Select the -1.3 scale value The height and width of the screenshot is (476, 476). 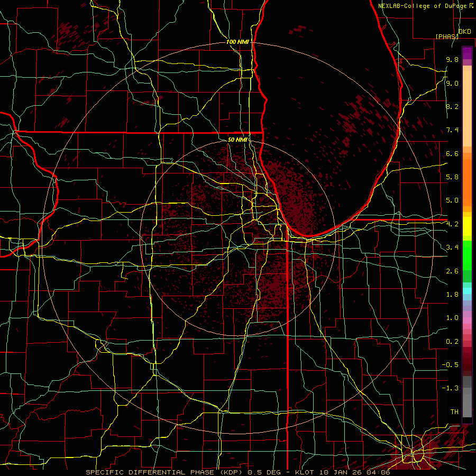tap(450, 388)
